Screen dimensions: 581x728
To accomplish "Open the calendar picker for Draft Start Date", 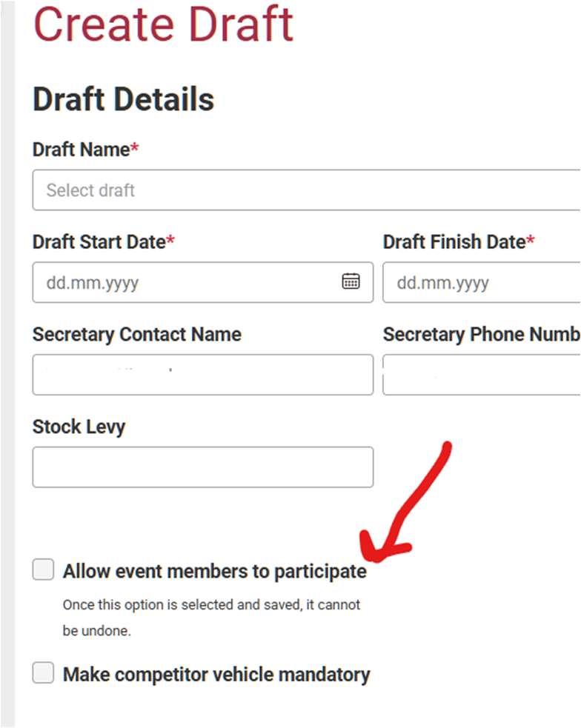I will (x=351, y=281).
